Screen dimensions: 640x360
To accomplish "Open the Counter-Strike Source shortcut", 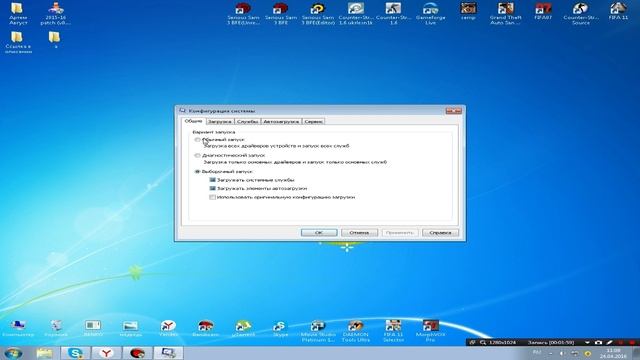I will coord(581,13).
